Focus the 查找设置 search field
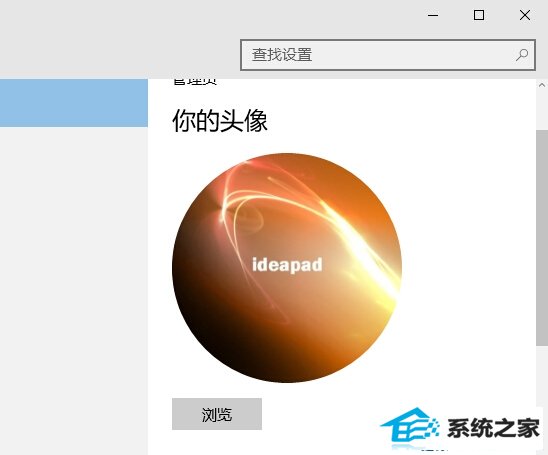Viewport: 548px width, 455px height. pyautogui.click(x=388, y=55)
